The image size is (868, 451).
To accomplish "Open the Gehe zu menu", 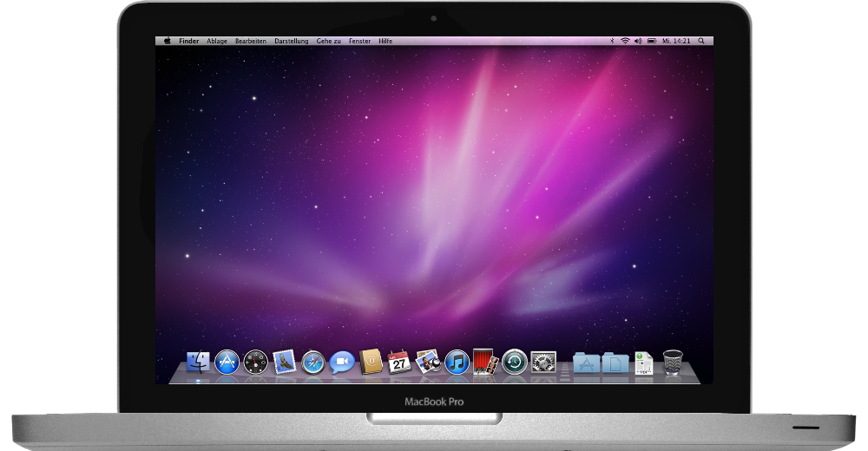I will click(x=329, y=41).
